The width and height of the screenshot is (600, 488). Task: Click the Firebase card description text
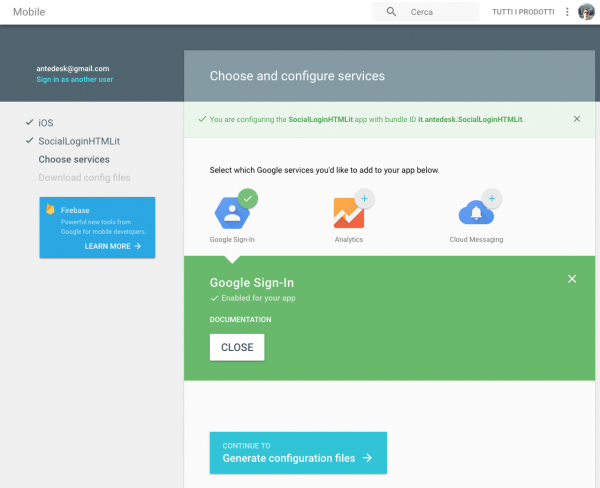pyautogui.click(x=103, y=227)
